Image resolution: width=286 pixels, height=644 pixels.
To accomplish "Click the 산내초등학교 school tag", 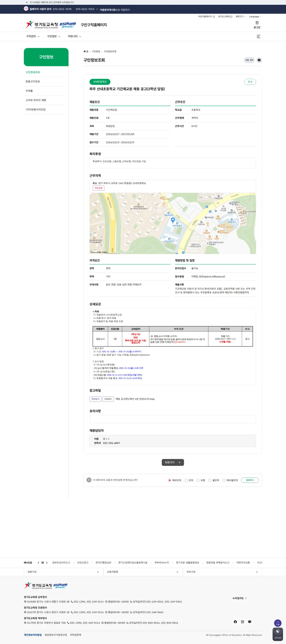I will (100, 82).
